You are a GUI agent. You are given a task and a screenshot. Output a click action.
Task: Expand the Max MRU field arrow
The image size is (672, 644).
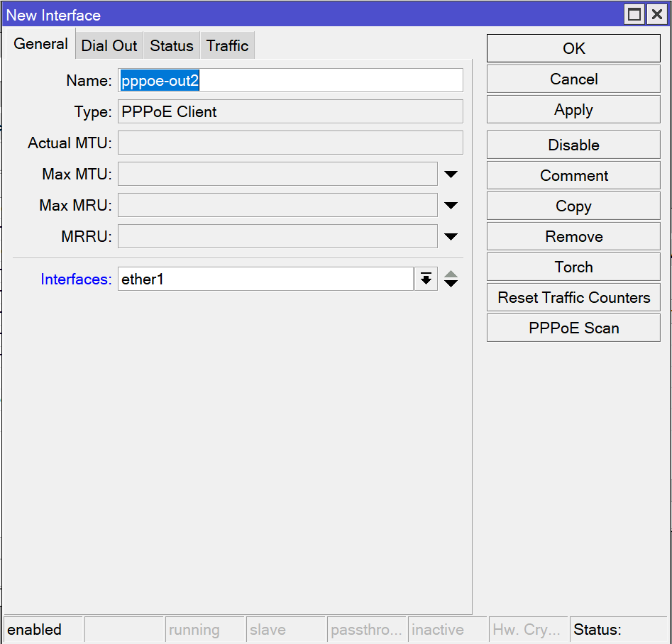pos(451,206)
